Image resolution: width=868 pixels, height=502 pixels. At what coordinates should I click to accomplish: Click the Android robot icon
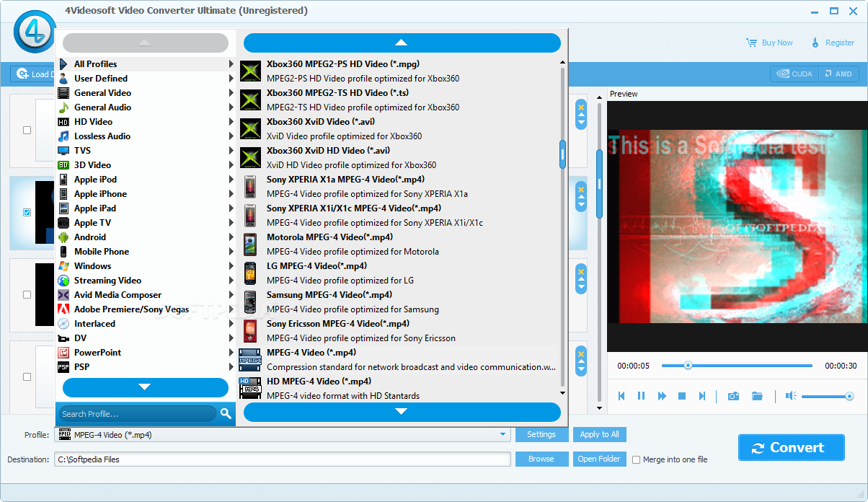tap(63, 237)
